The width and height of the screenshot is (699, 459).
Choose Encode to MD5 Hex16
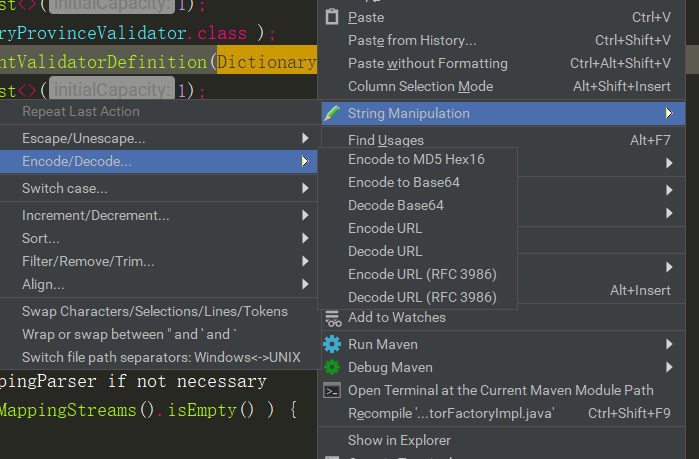[417, 160]
